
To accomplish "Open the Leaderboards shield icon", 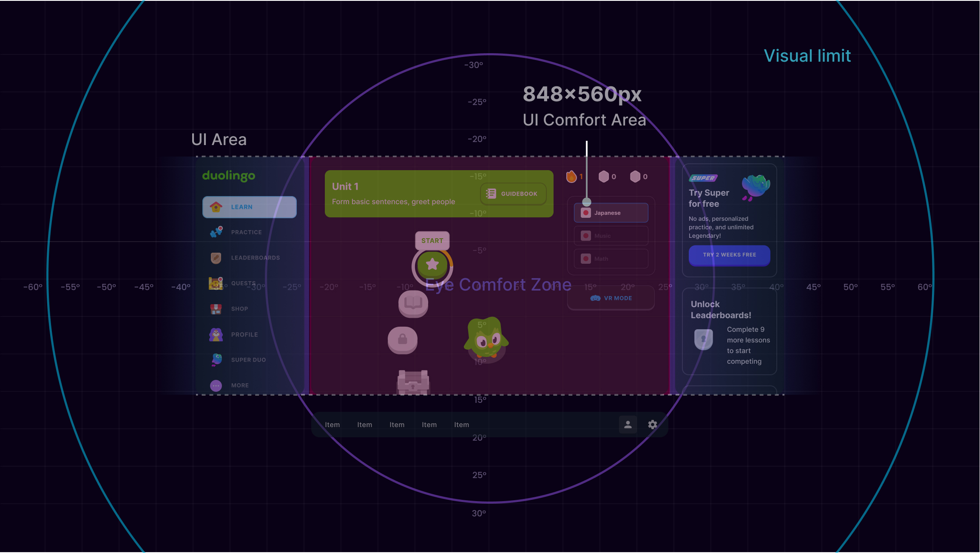I will click(x=216, y=258).
